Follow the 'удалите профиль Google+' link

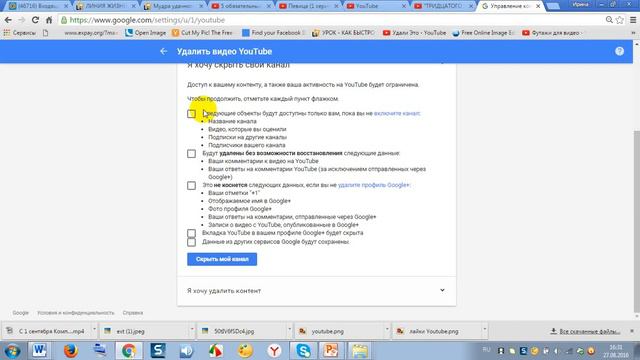373,185
